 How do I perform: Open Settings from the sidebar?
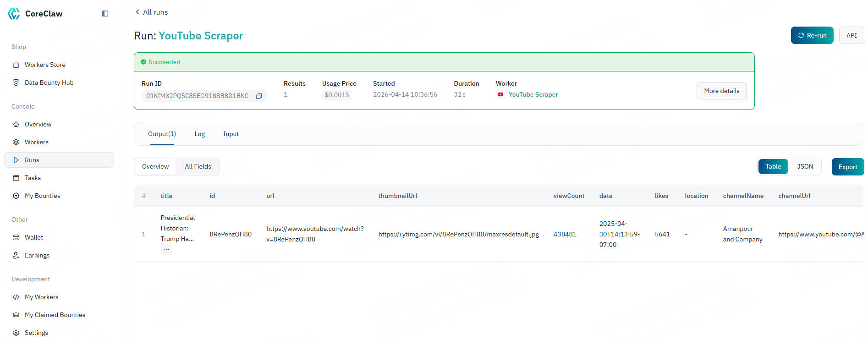(x=36, y=333)
